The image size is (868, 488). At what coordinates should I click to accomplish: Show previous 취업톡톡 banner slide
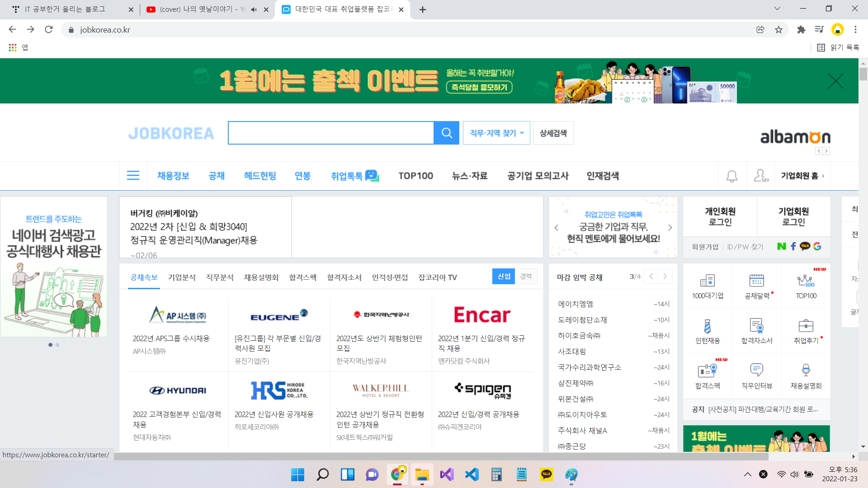click(557, 227)
